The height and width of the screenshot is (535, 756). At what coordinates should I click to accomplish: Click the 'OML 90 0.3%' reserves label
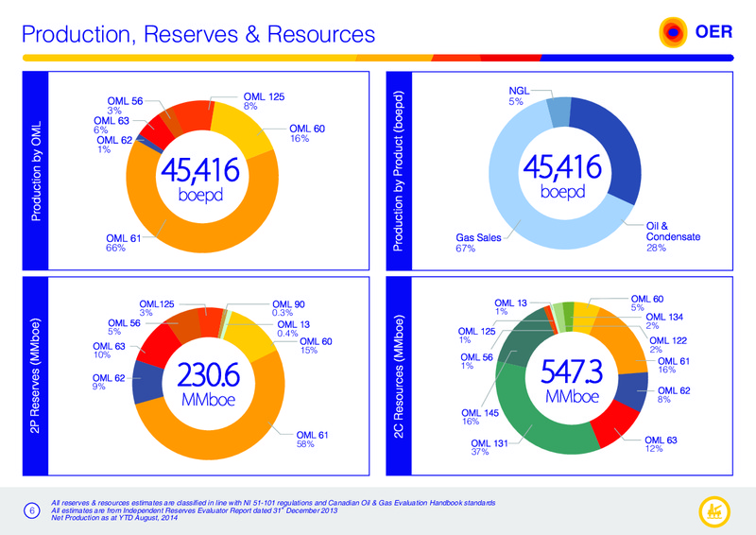(x=288, y=308)
